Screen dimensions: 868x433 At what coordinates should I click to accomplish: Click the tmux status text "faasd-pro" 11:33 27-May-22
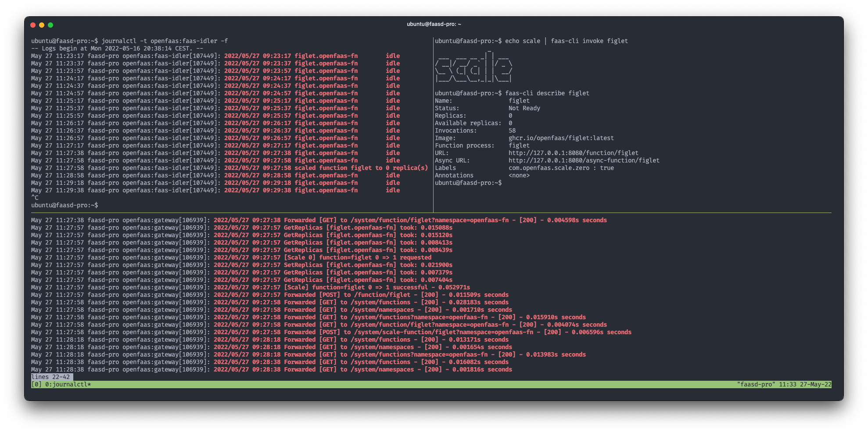tap(784, 384)
